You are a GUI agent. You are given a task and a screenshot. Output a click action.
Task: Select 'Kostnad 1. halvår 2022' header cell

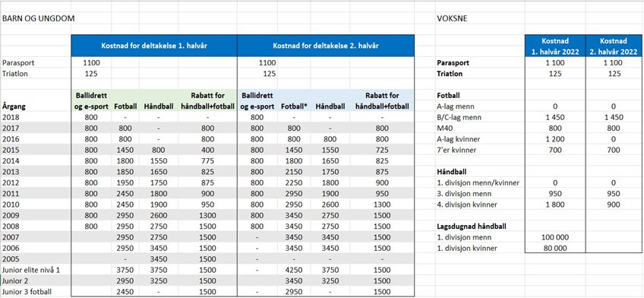[555, 46]
